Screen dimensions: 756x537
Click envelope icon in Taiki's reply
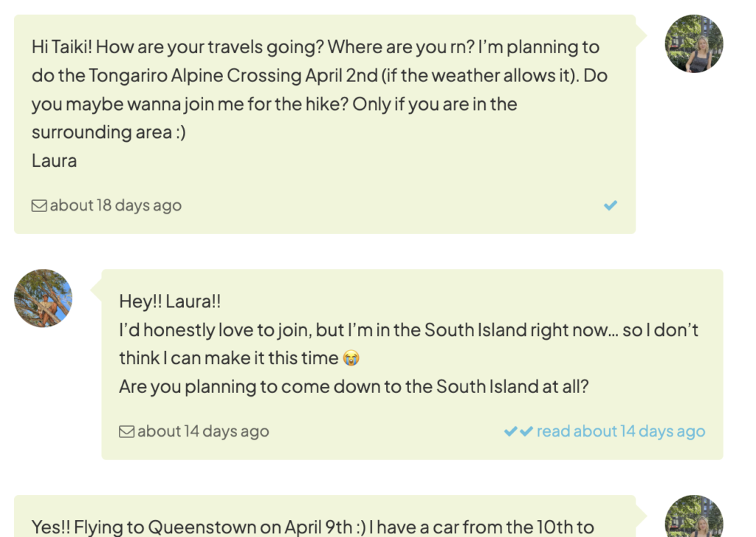click(x=126, y=432)
